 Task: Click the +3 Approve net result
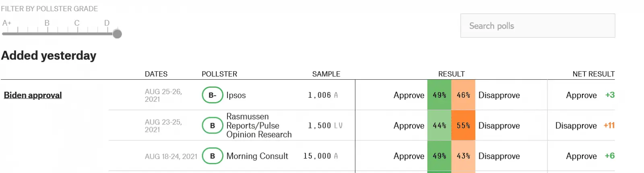pyautogui.click(x=610, y=95)
